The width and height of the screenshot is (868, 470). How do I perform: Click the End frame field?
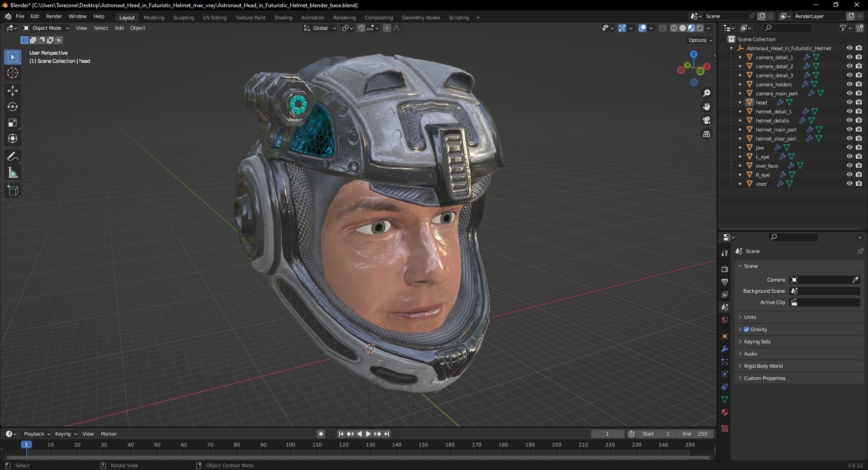point(695,434)
